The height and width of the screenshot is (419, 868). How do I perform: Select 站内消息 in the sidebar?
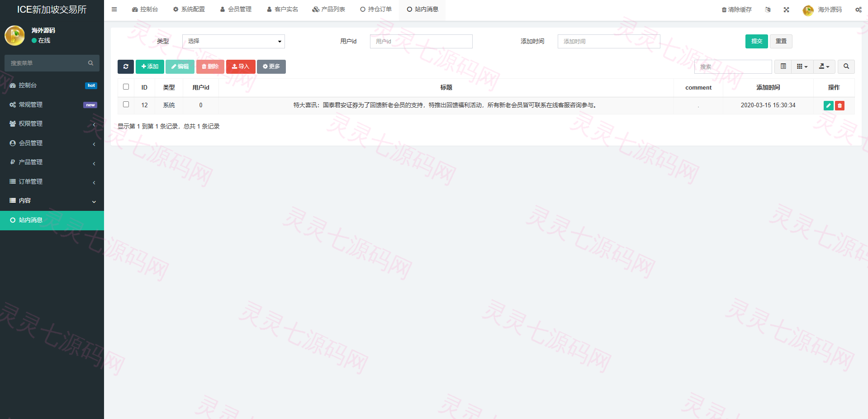[52, 220]
